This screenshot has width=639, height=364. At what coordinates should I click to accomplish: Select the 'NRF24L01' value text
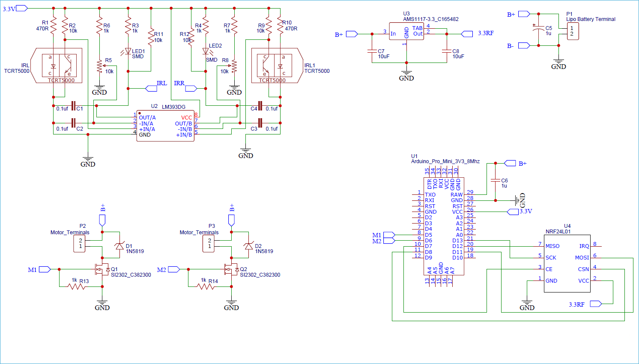pyautogui.click(x=558, y=232)
